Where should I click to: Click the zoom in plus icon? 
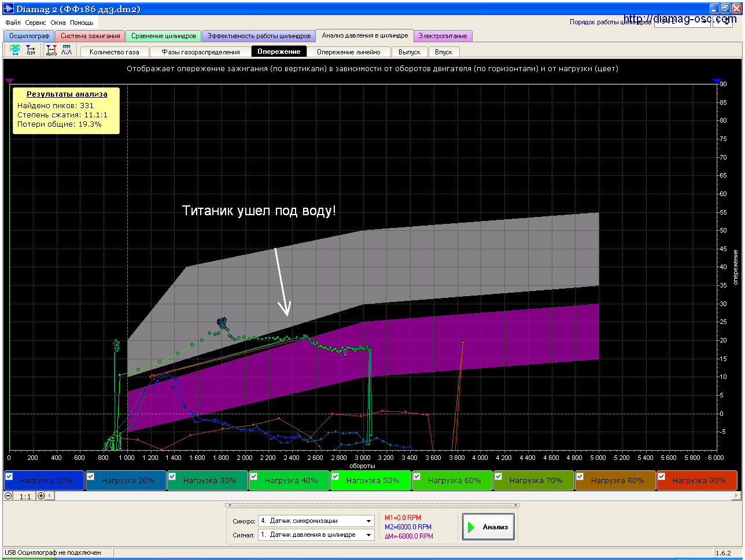41,496
